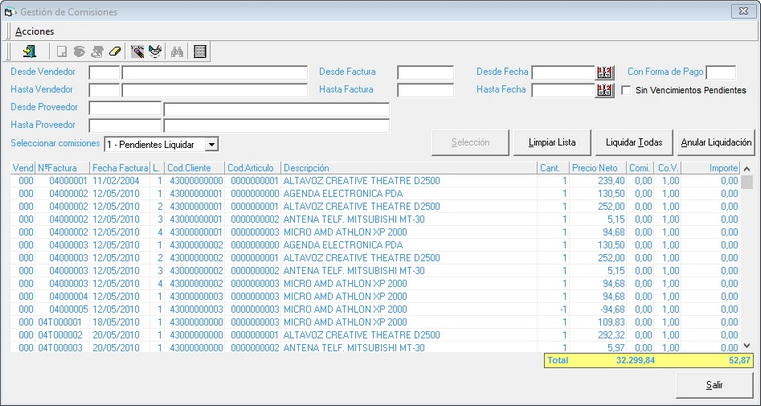Click the Hasta Factura input field

tap(426, 90)
